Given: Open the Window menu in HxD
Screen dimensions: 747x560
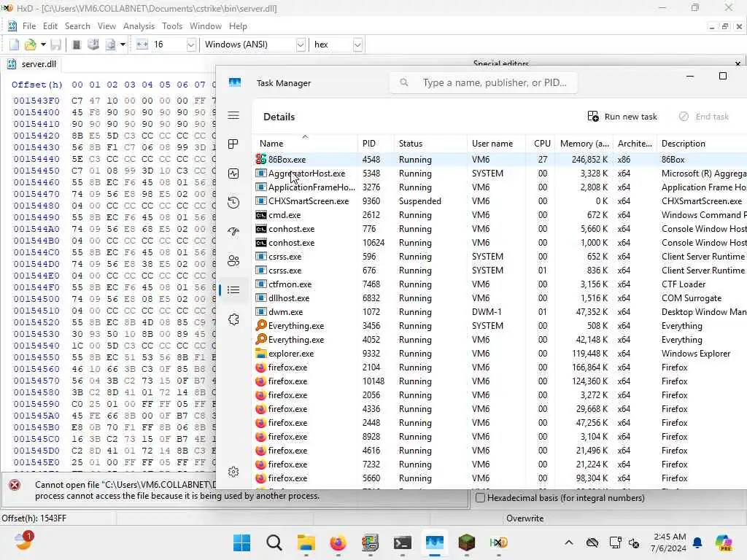Looking at the screenshot, I should [x=205, y=26].
